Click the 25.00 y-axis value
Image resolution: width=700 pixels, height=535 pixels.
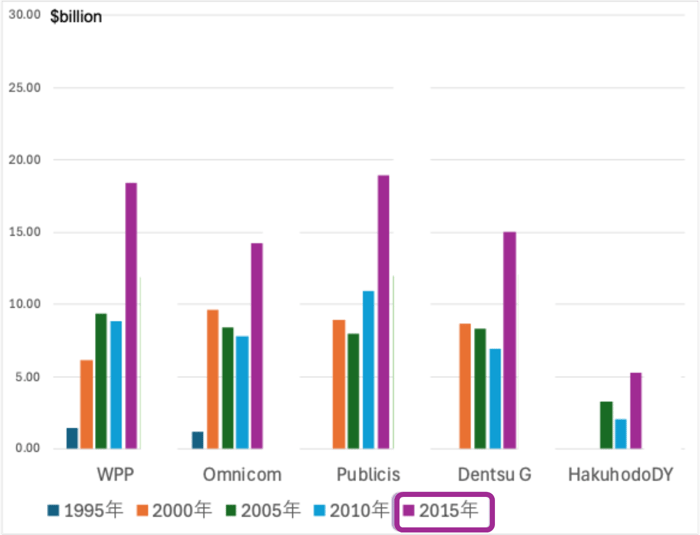(25, 88)
